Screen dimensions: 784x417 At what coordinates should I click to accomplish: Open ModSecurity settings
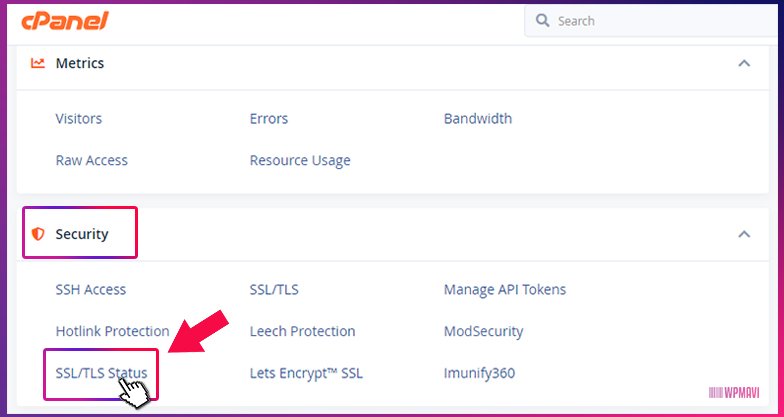point(484,332)
